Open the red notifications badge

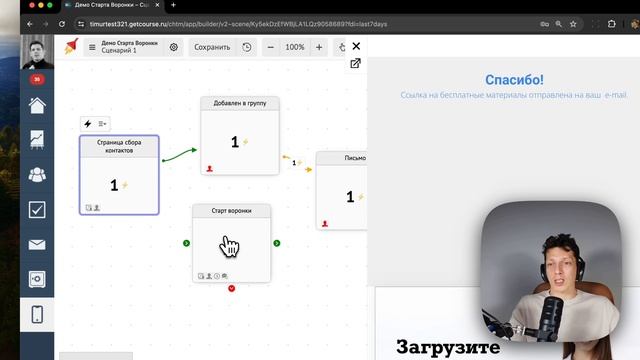tap(37, 79)
